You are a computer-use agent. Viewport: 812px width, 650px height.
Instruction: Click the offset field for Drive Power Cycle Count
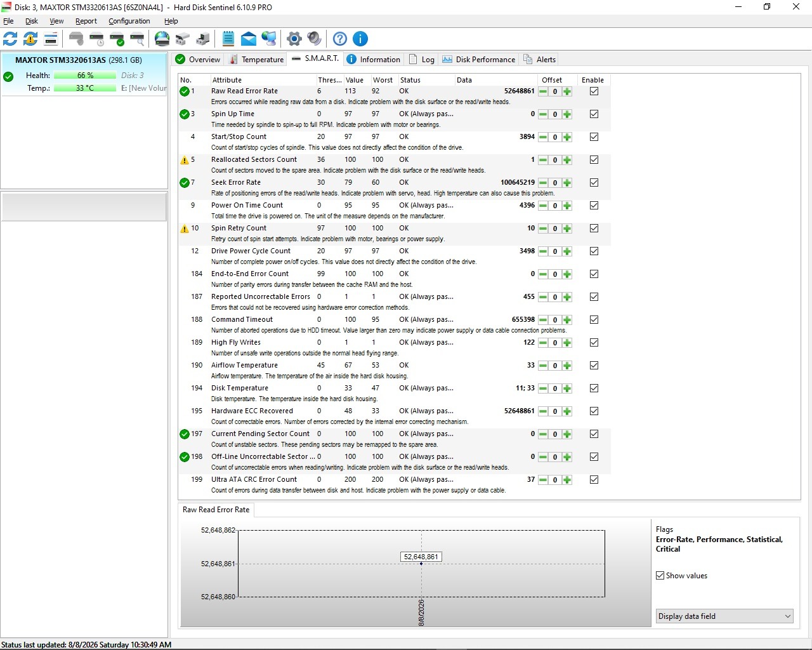click(555, 251)
